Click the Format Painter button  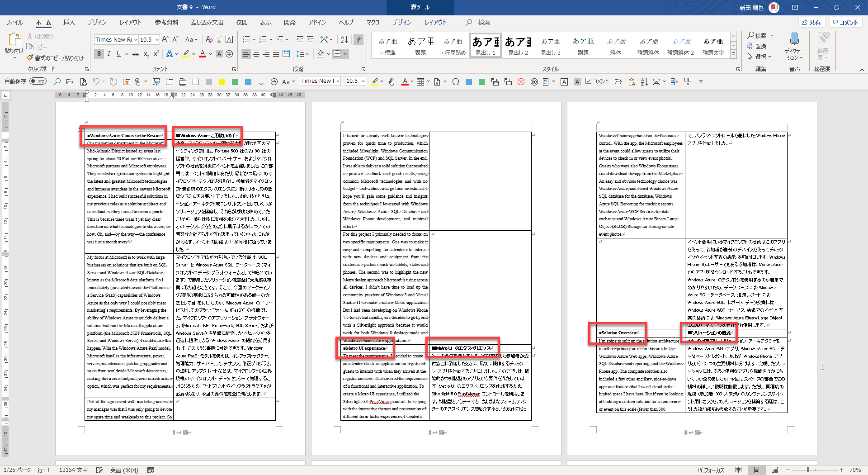55,58
